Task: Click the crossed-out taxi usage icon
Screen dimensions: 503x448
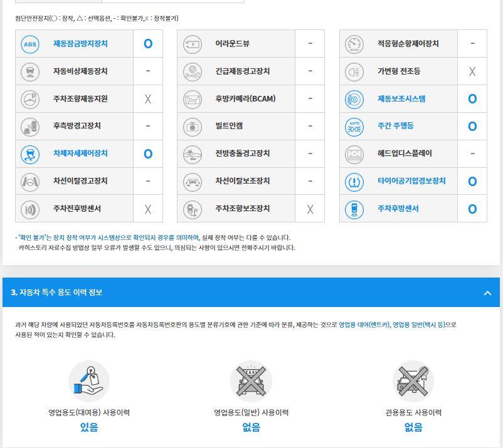Action: coord(251,381)
